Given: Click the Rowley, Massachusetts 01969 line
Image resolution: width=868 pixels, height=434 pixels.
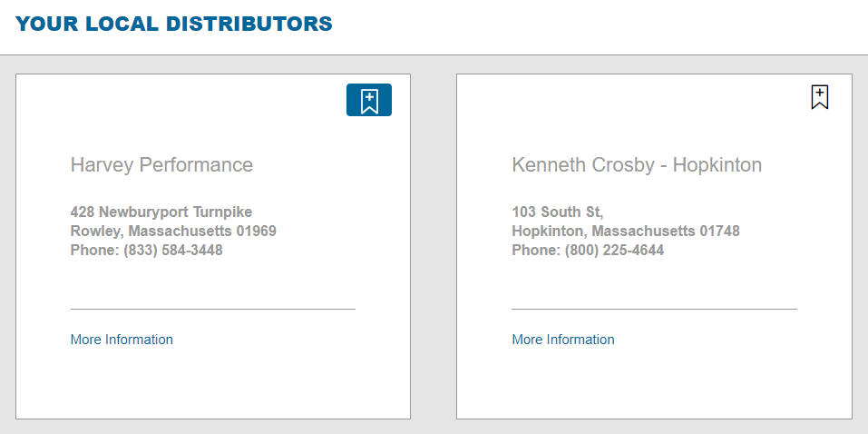Looking at the screenshot, I should click(x=173, y=232).
